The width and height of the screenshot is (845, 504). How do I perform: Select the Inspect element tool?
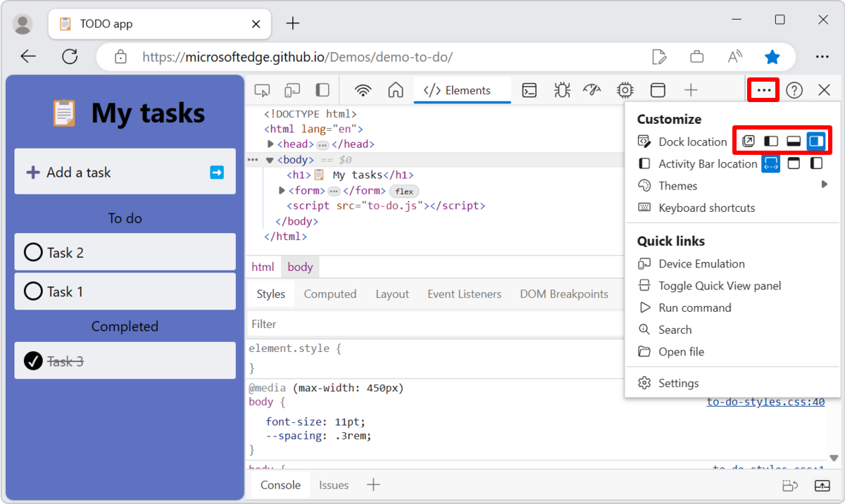[x=262, y=90]
